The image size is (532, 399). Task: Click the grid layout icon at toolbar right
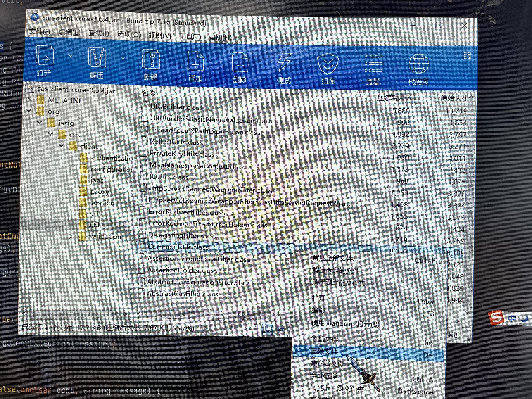coord(467,56)
